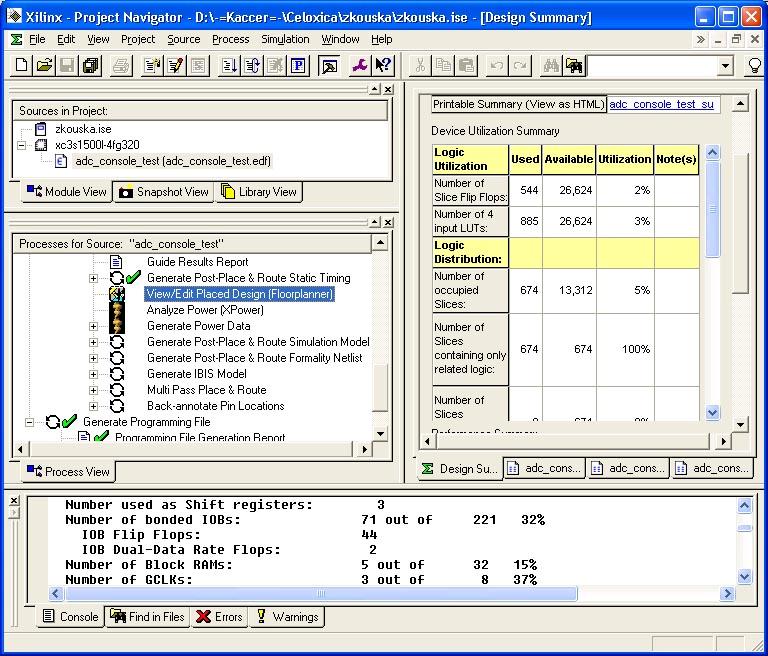Click the Device Utilization table scroll-down arrow
This screenshot has height=656, width=768.
(713, 413)
